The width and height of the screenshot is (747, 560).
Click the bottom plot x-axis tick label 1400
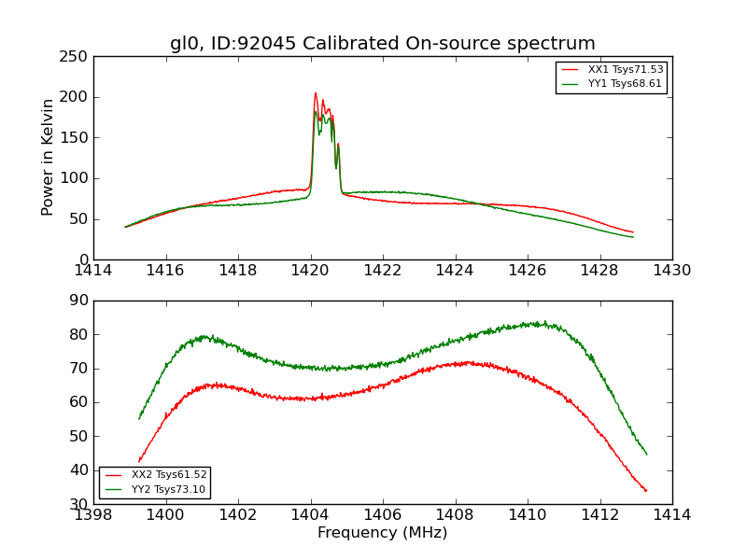[165, 515]
